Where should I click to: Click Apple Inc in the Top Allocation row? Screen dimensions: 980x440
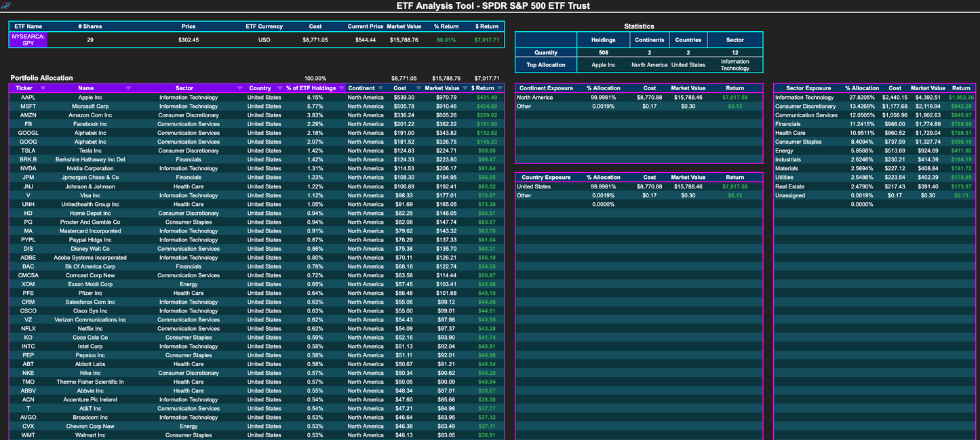pyautogui.click(x=604, y=64)
